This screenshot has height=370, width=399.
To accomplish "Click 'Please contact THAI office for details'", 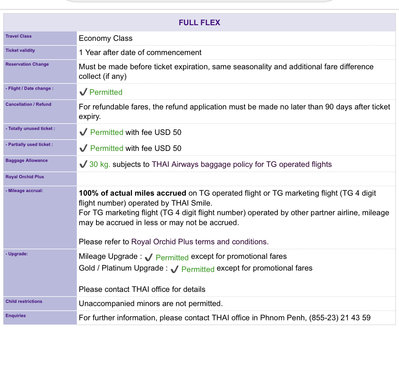I will click(x=142, y=289).
